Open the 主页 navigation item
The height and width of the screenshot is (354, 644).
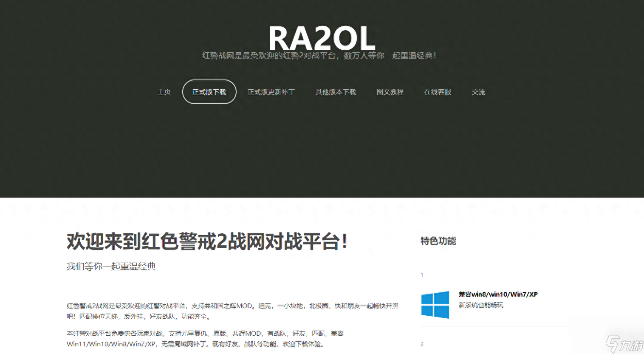coord(164,92)
